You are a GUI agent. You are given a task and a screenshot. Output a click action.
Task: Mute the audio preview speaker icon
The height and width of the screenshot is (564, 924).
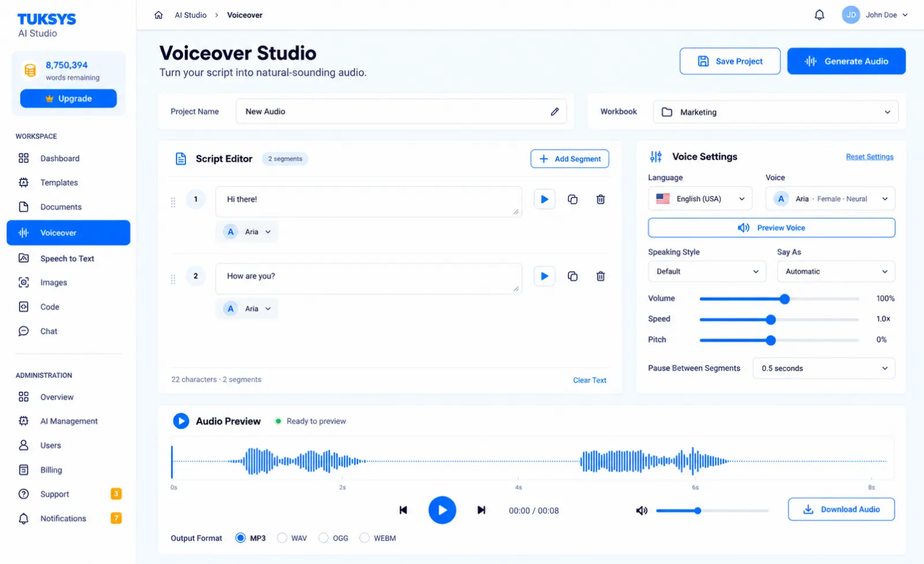[x=641, y=510]
